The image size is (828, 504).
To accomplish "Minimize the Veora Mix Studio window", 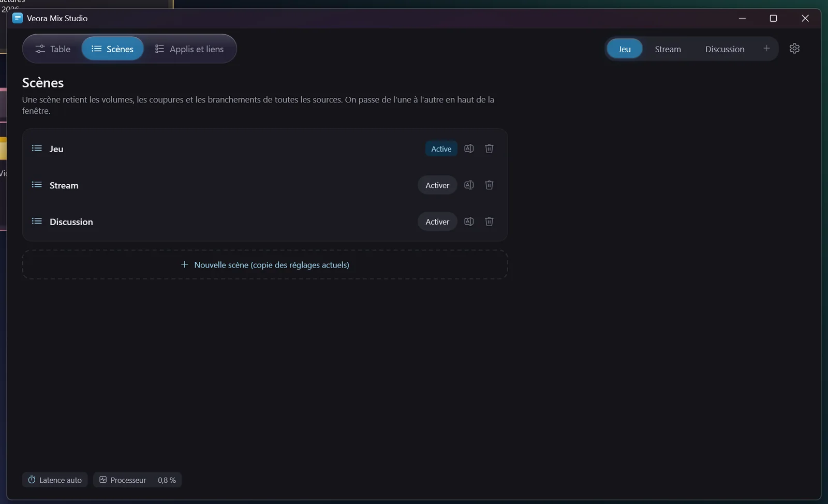I will 742,18.
